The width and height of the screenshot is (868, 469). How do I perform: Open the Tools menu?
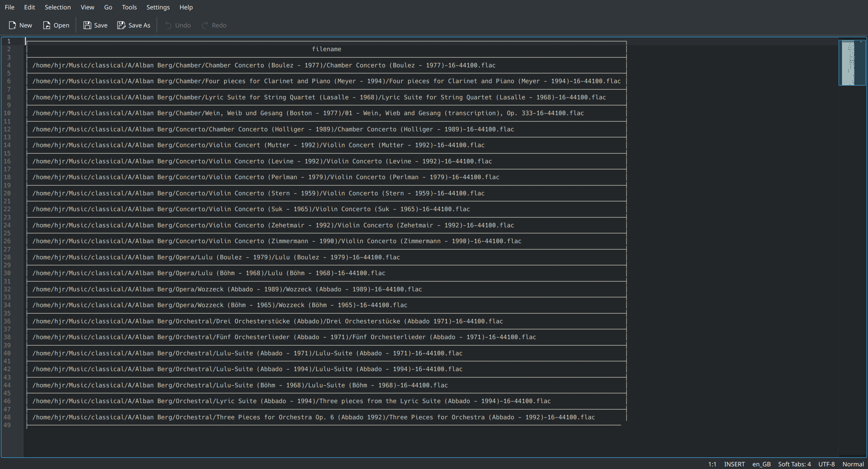129,7
